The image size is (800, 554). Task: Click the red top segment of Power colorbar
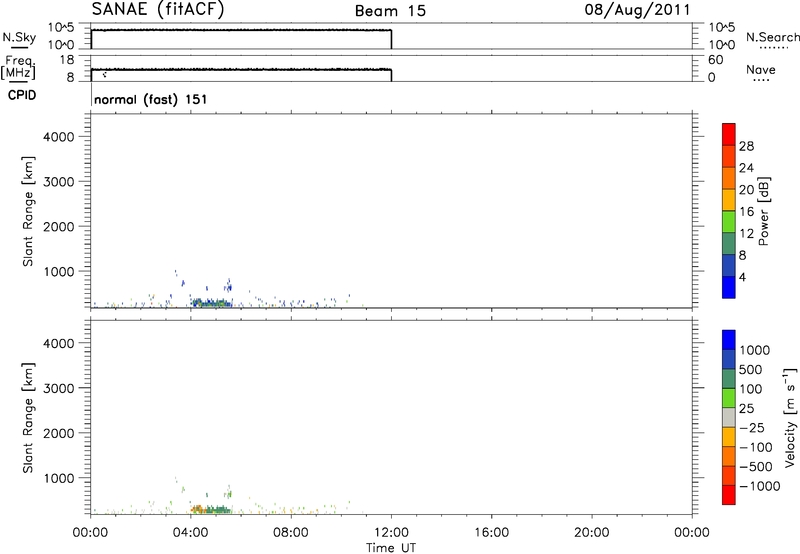729,134
